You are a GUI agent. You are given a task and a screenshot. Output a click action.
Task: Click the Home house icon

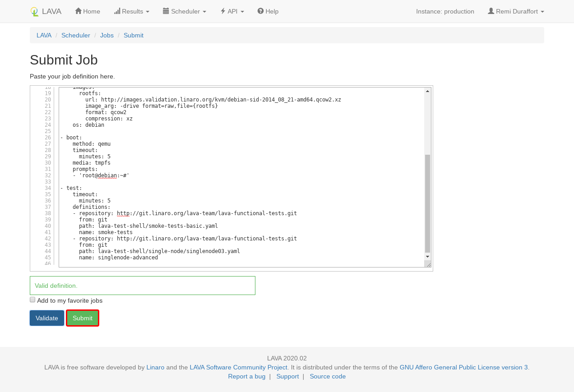[x=79, y=11]
